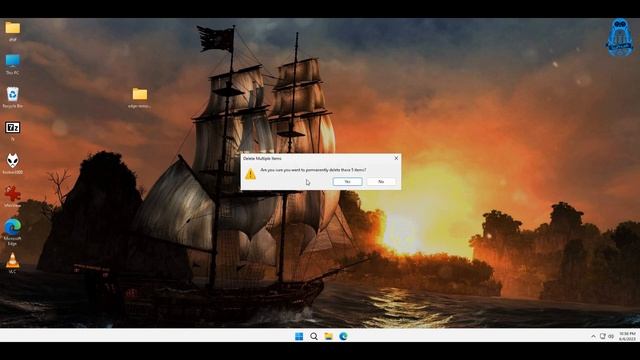Close the Delete Multiple Items dialog
Screen dimensions: 640x360
coord(396,158)
